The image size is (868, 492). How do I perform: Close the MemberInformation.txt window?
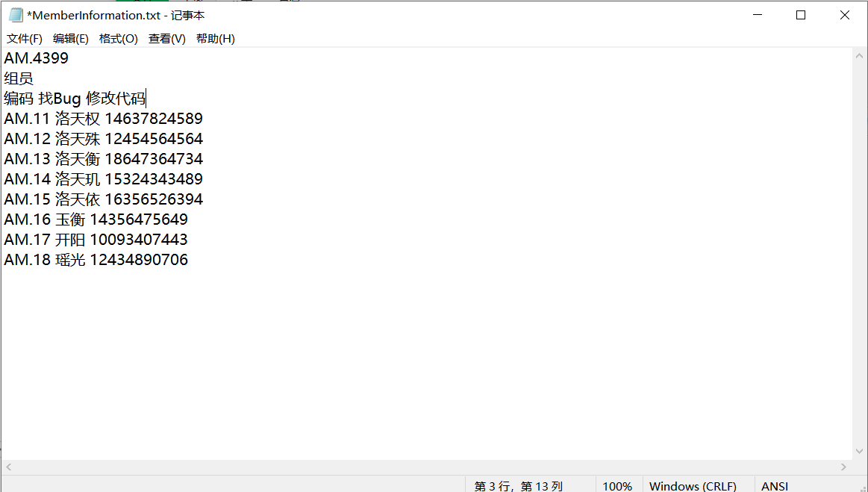pyautogui.click(x=845, y=15)
